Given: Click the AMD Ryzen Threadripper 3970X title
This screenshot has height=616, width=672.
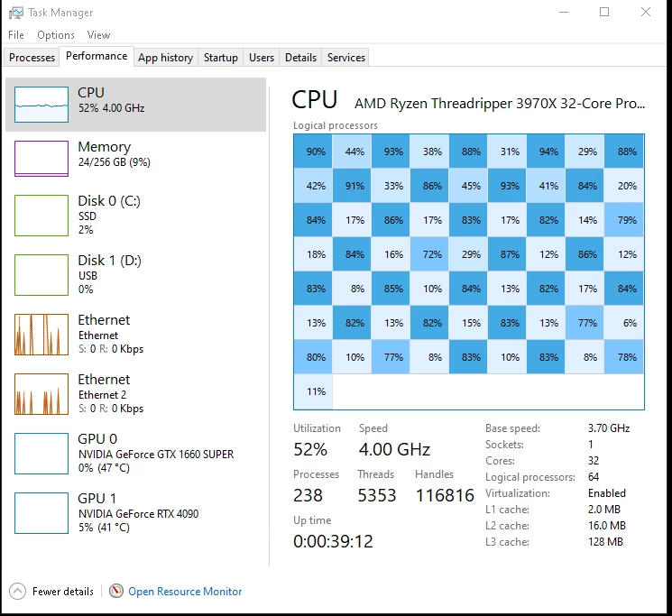Looking at the screenshot, I should pyautogui.click(x=500, y=104).
